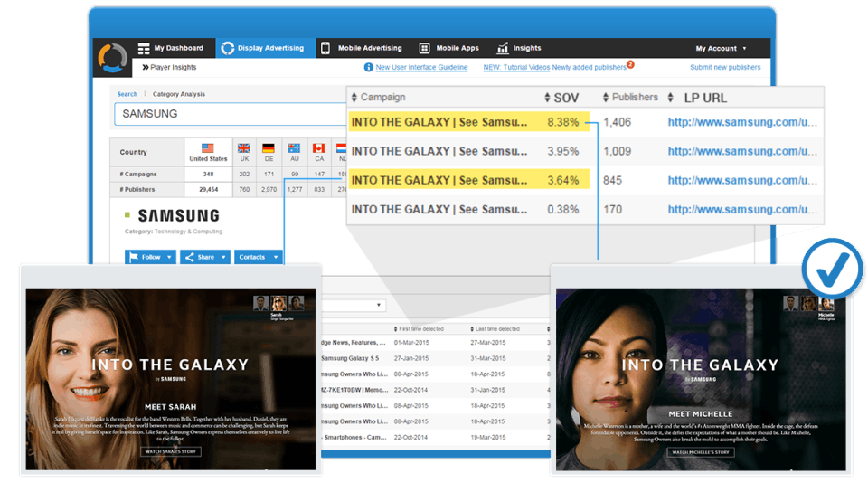The image size is (868, 483).
Task: Click the flag icon on Follow button
Action: tap(134, 257)
